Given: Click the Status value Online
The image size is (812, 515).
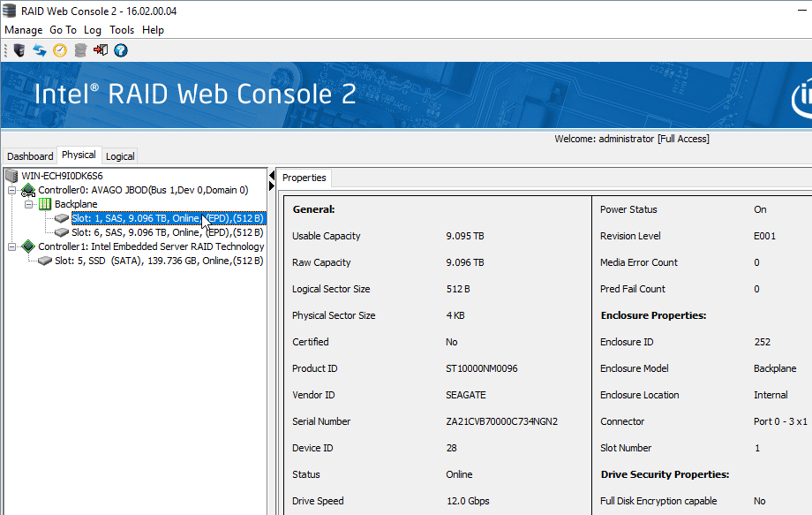Looking at the screenshot, I should pyautogui.click(x=459, y=474).
